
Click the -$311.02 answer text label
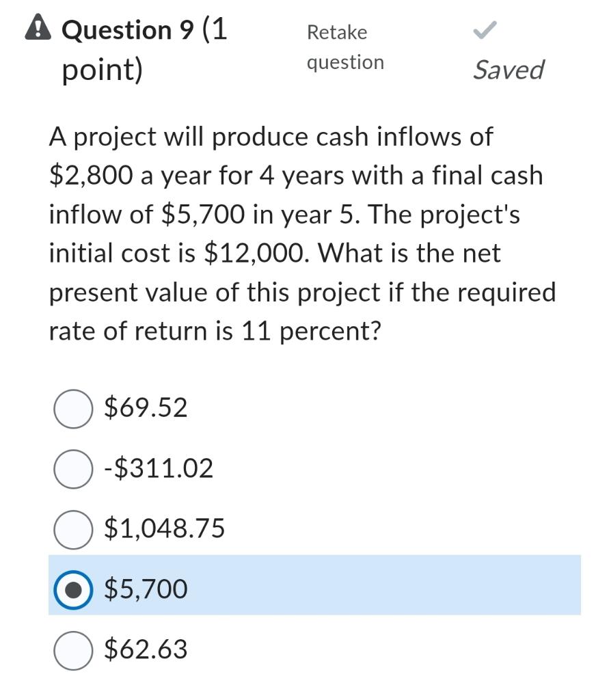(x=158, y=468)
